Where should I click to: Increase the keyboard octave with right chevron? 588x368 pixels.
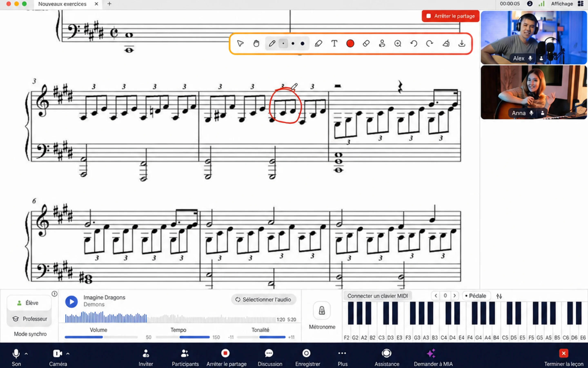coord(454,296)
